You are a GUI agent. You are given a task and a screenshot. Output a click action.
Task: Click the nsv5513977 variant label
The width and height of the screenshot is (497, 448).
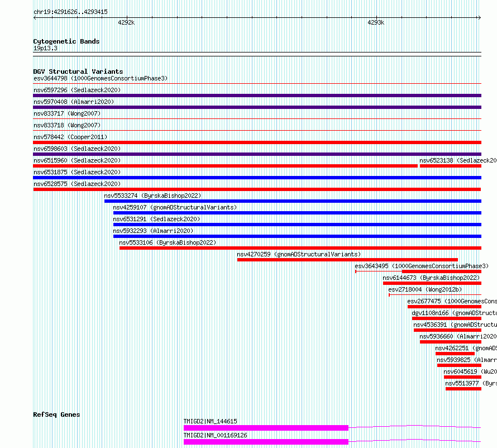pyautogui.click(x=471, y=383)
